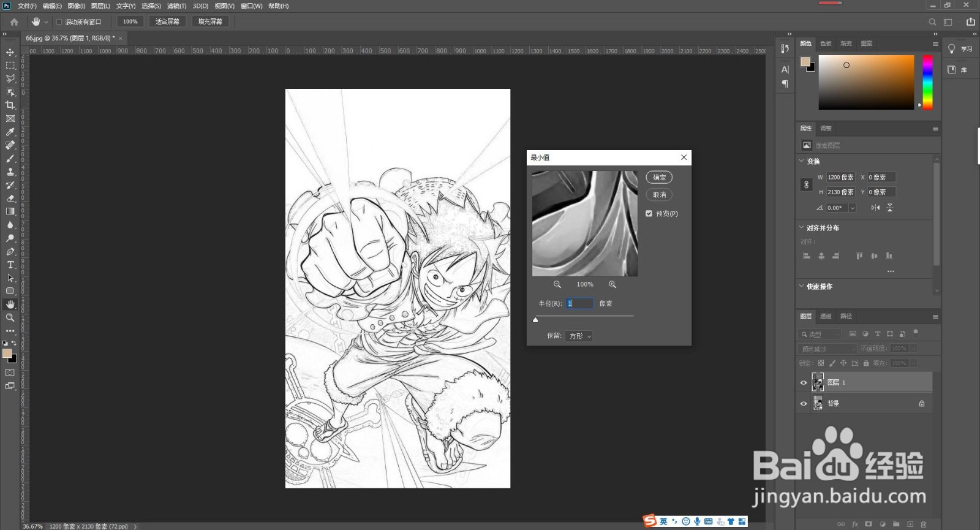The image size is (980, 530).
Task: Click the 填充屏幕 button
Action: tap(210, 21)
